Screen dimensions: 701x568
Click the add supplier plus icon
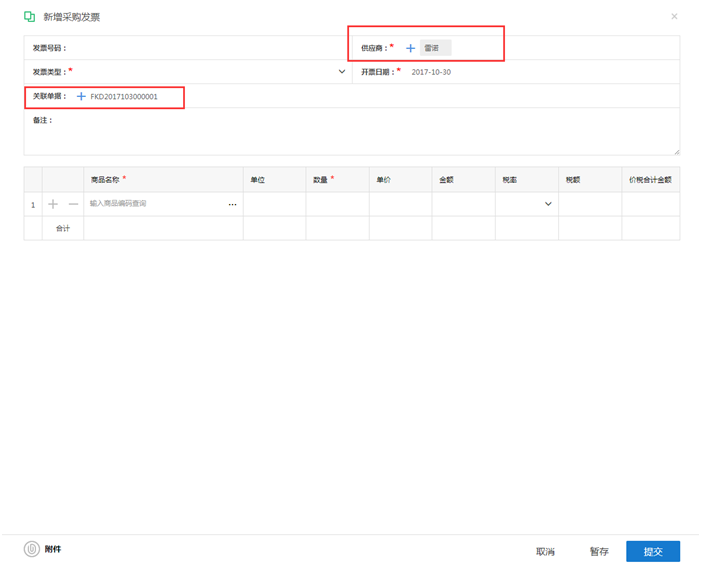tap(410, 48)
